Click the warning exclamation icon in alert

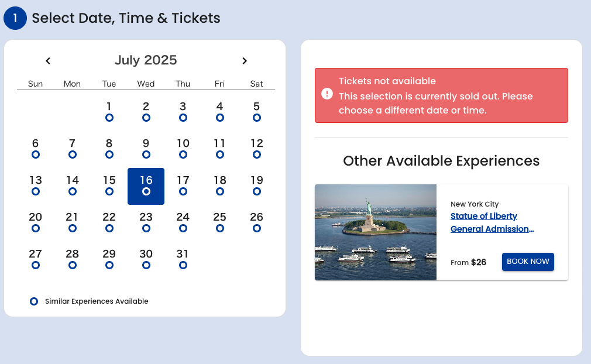click(x=327, y=94)
